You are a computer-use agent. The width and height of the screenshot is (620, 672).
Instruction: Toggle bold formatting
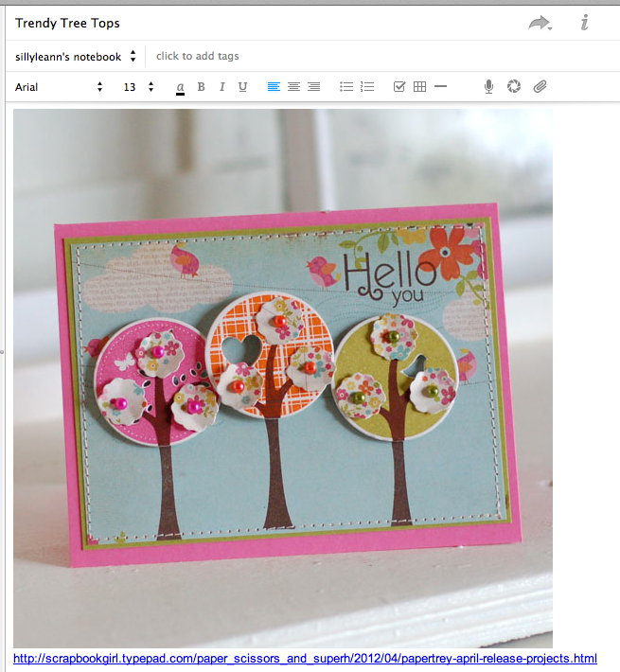coord(201,87)
